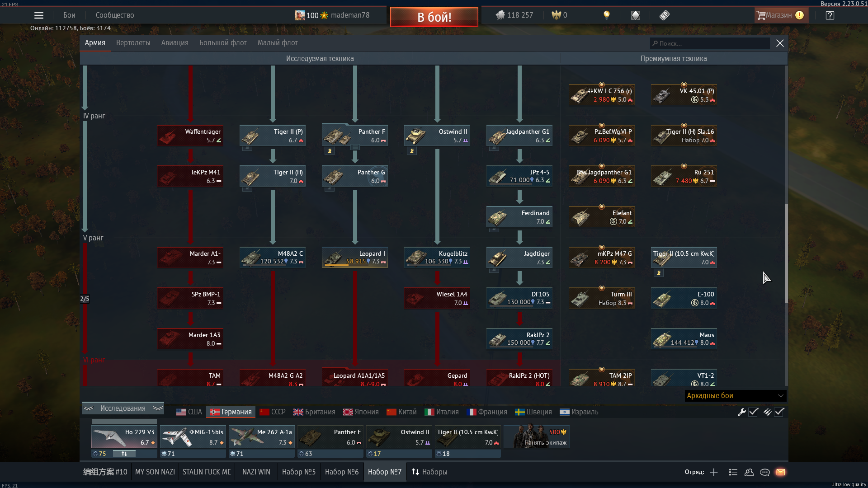Screen dimensions: 868x488
Task: Select the Jagdtiger vehicle card
Action: pos(519,258)
